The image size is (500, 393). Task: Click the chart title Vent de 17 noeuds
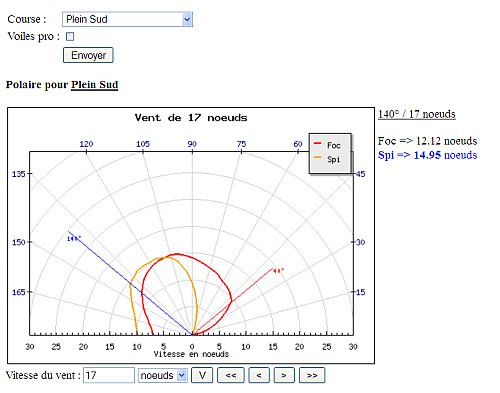tap(191, 118)
